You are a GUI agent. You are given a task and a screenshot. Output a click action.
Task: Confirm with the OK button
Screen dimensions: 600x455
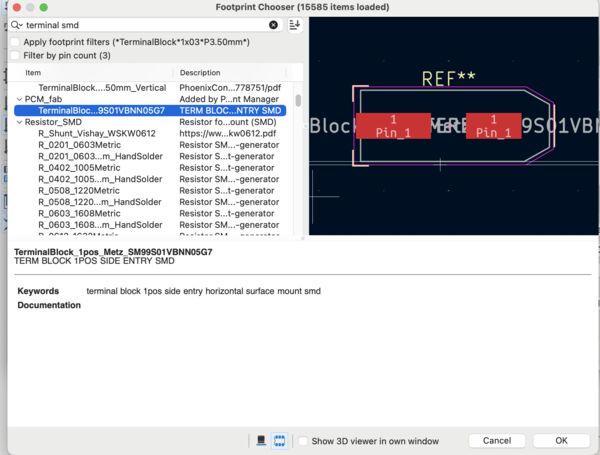click(561, 440)
